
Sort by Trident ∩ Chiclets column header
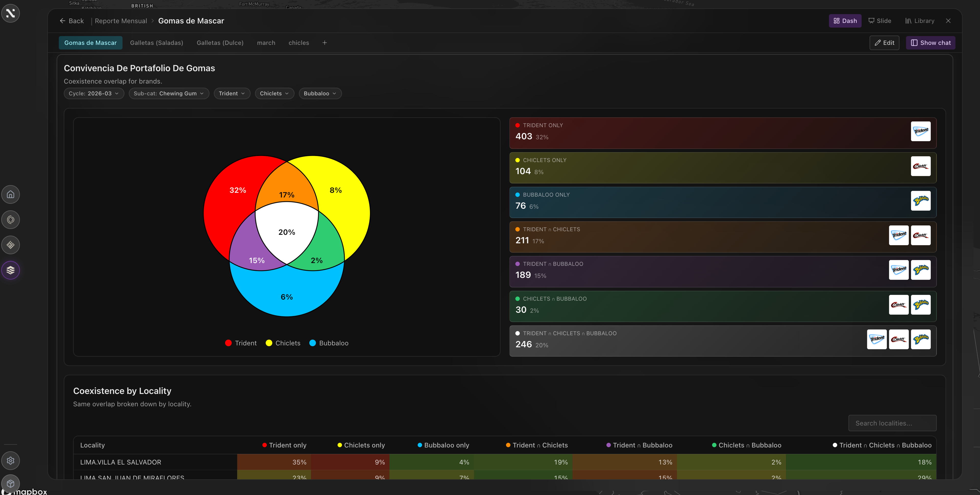[537, 445]
